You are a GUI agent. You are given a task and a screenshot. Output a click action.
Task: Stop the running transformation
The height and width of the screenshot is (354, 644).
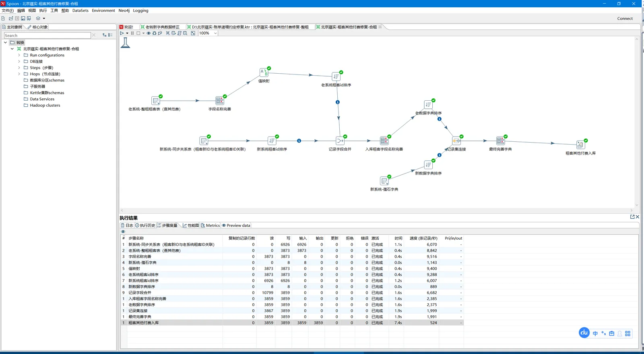click(x=138, y=33)
